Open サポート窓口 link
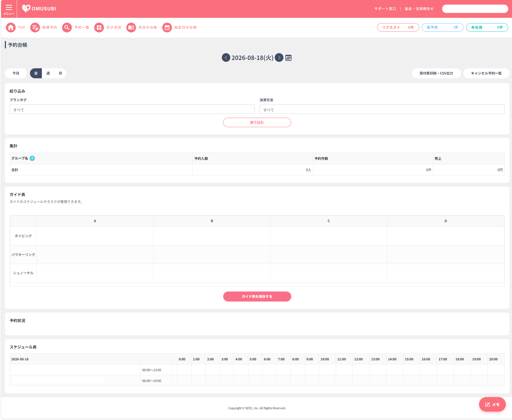The image size is (512, 420). pos(385,9)
